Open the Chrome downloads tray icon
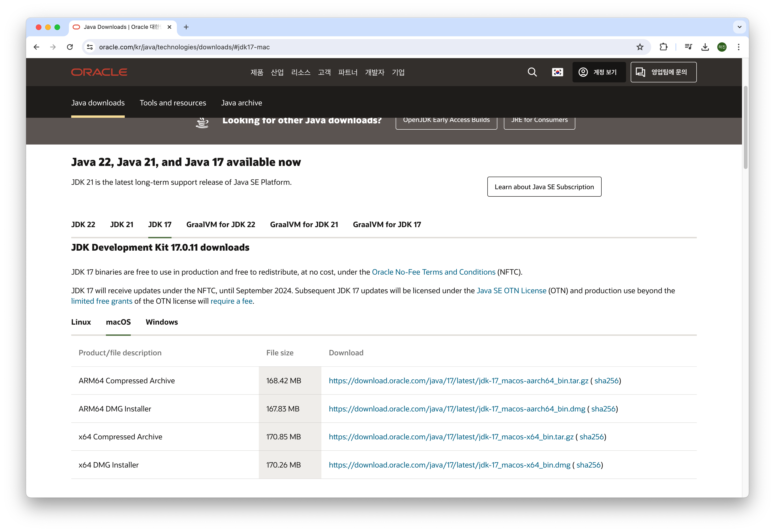This screenshot has width=775, height=532. click(705, 47)
